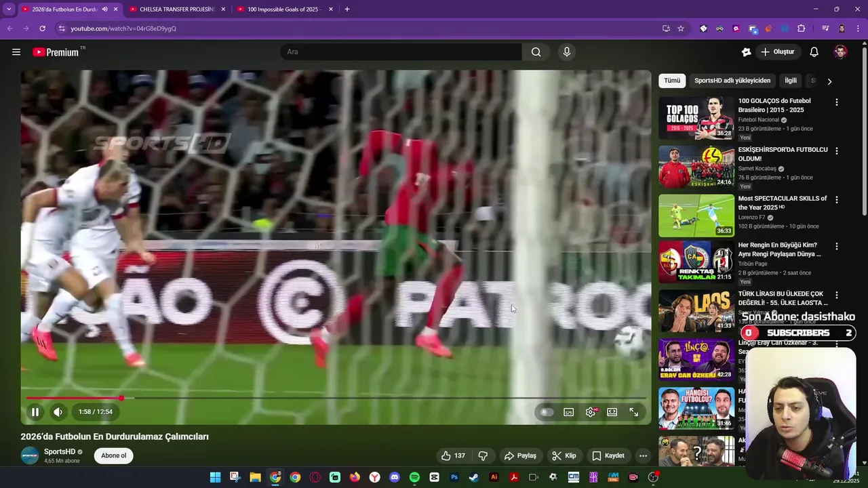Click the Kaydet save button
Image resolution: width=868 pixels, height=488 pixels.
(608, 455)
